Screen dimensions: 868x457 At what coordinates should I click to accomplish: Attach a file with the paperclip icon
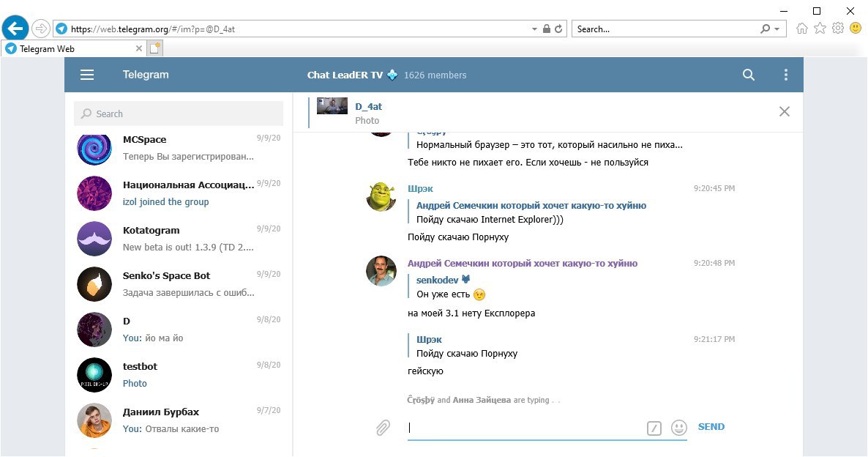[x=383, y=427]
